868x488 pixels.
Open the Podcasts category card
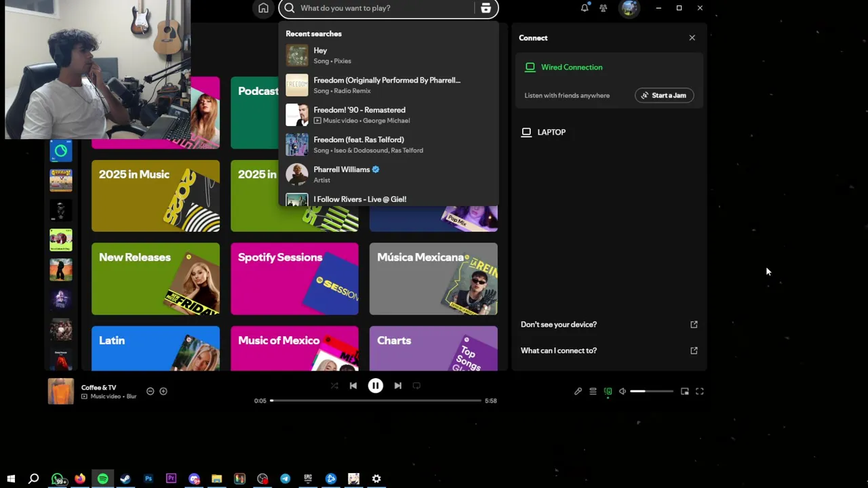point(254,113)
